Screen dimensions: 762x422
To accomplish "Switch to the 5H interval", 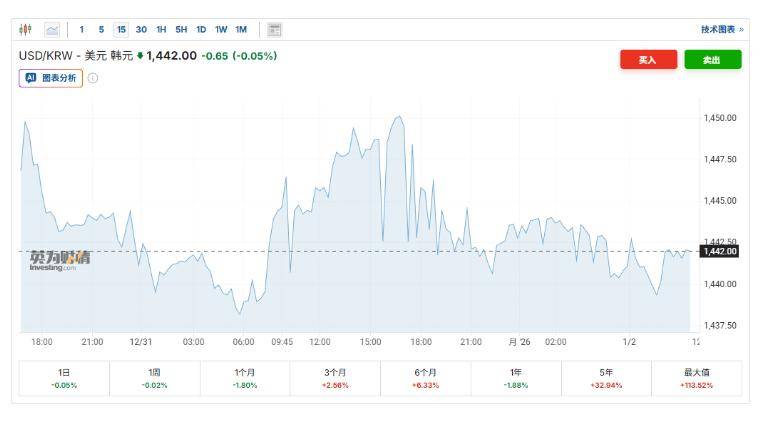I will [181, 29].
